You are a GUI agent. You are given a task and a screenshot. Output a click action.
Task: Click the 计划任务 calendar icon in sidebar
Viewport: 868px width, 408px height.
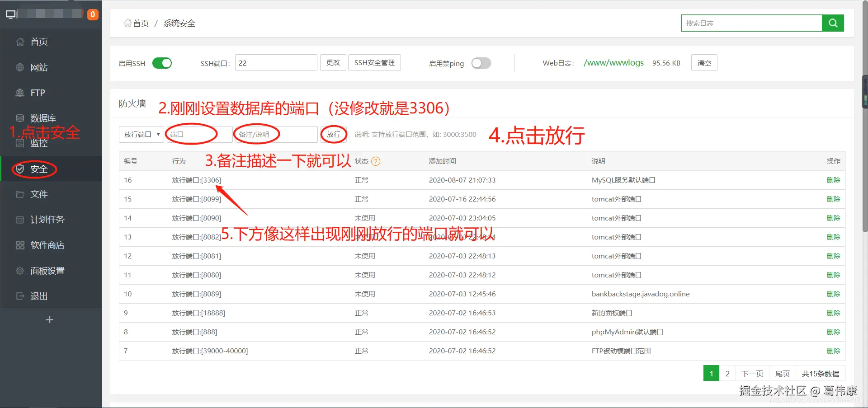point(20,220)
